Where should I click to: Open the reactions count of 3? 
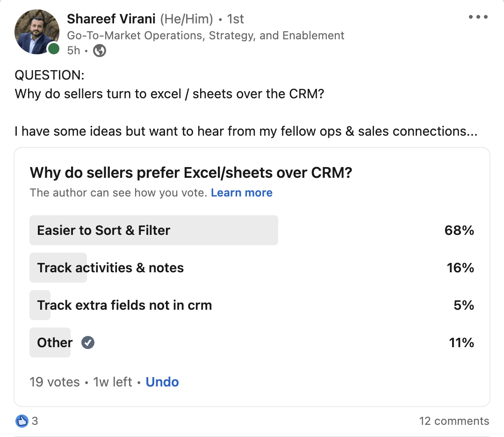pos(35,421)
